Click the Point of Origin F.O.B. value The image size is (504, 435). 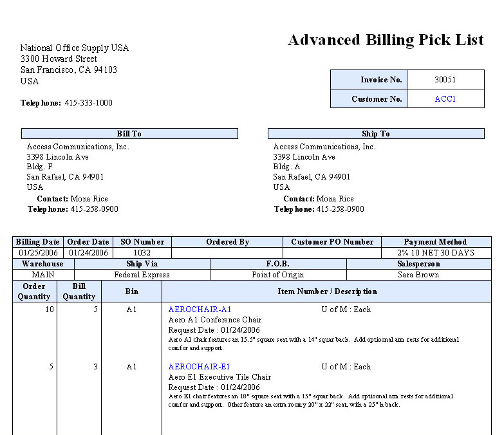point(278,275)
